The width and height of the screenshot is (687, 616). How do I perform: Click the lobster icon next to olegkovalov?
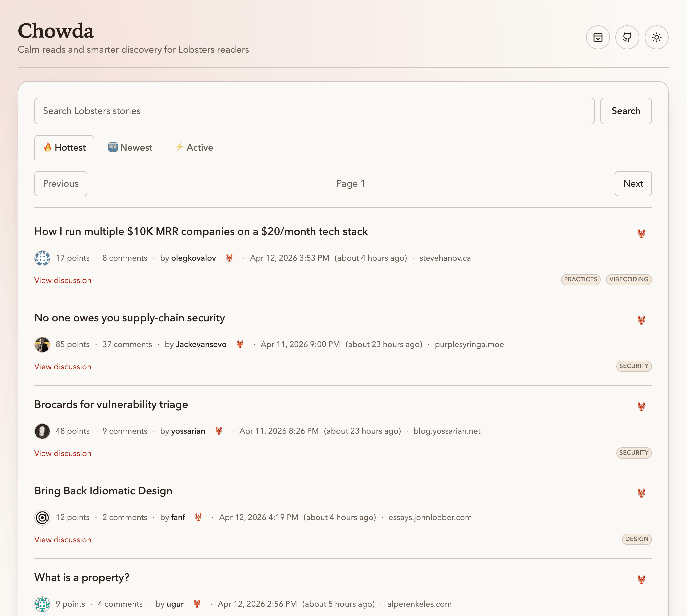point(229,258)
